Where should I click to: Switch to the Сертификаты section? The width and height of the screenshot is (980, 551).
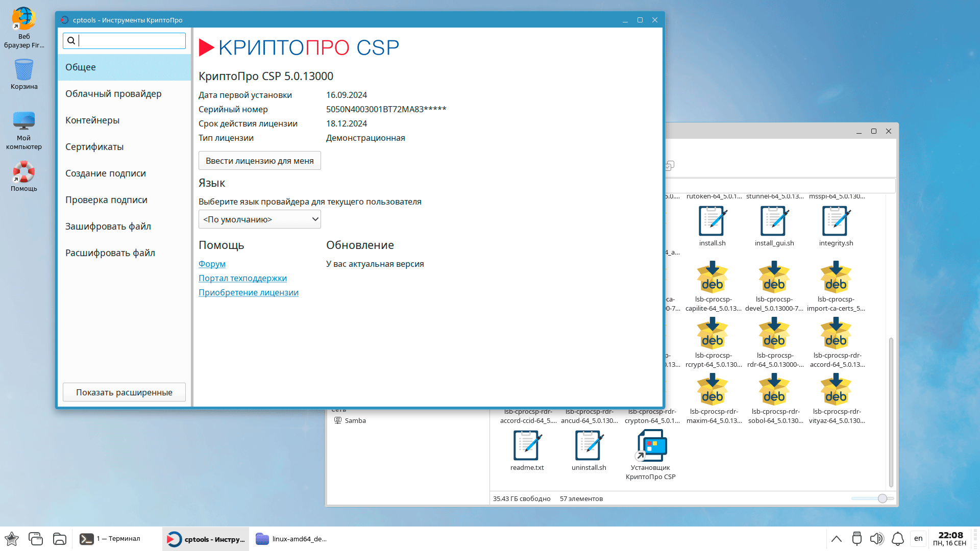[94, 147]
